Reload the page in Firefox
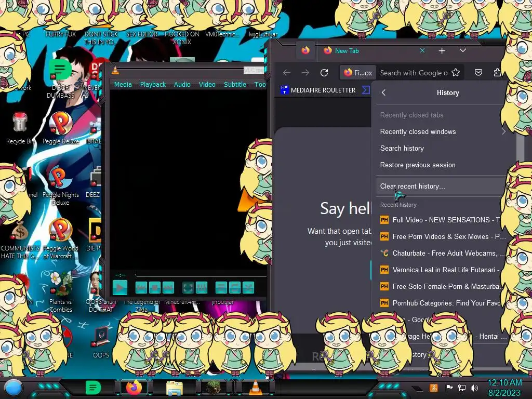This screenshot has height=399, width=532. (324, 73)
